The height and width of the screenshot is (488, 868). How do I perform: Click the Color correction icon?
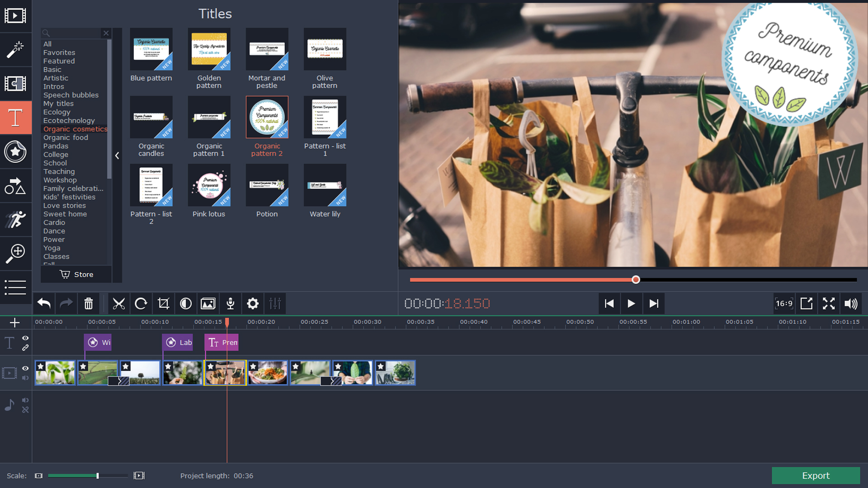click(x=185, y=304)
